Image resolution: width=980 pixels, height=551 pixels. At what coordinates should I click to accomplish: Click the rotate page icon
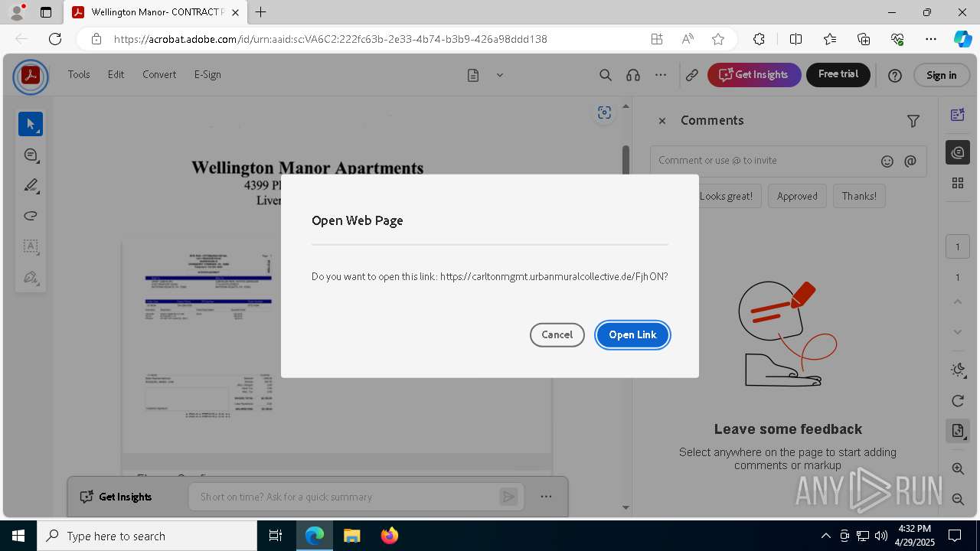click(x=958, y=401)
